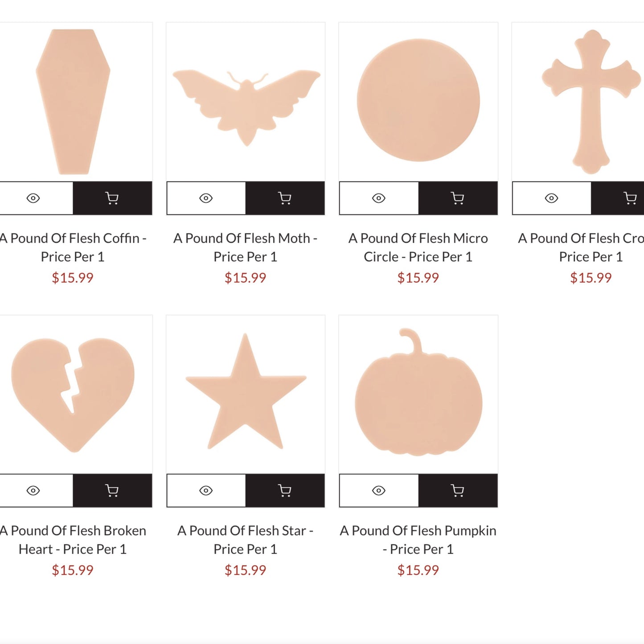Add the Coffin to cart

click(x=112, y=198)
